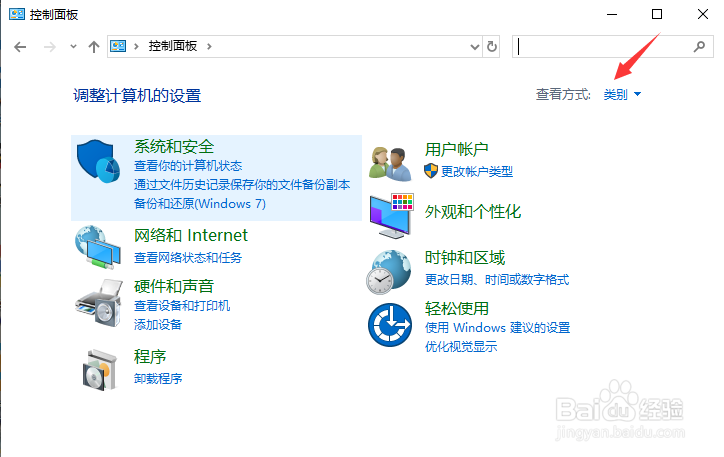Image resolution: width=724 pixels, height=457 pixels.
Task: Click the Hardware and Sound printer icon
Action: click(x=99, y=303)
